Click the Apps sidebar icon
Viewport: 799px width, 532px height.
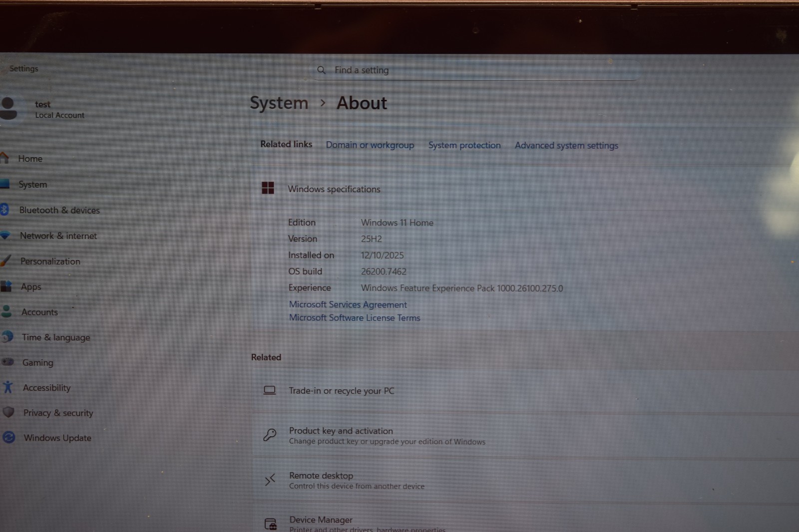(6, 286)
